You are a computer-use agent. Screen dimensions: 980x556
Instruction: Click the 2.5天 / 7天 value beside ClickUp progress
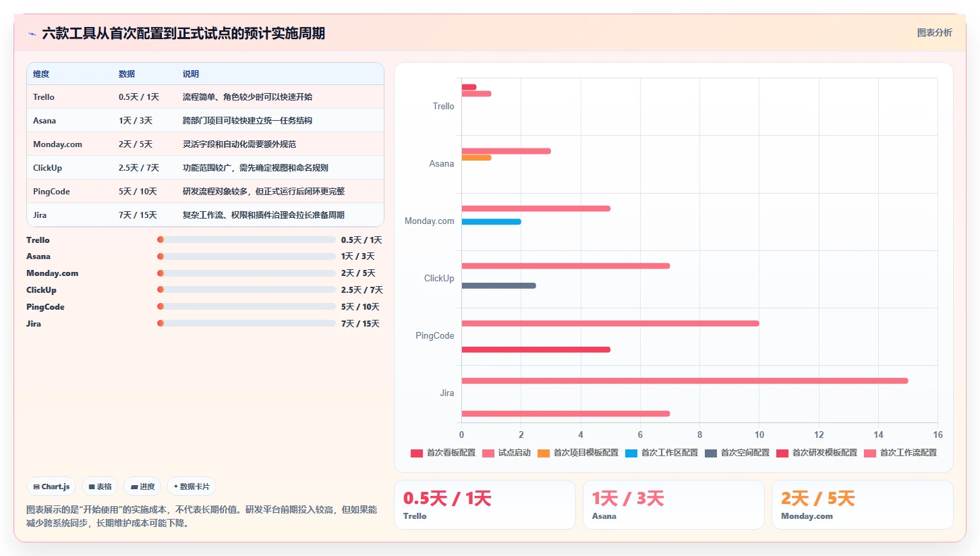[x=362, y=290]
